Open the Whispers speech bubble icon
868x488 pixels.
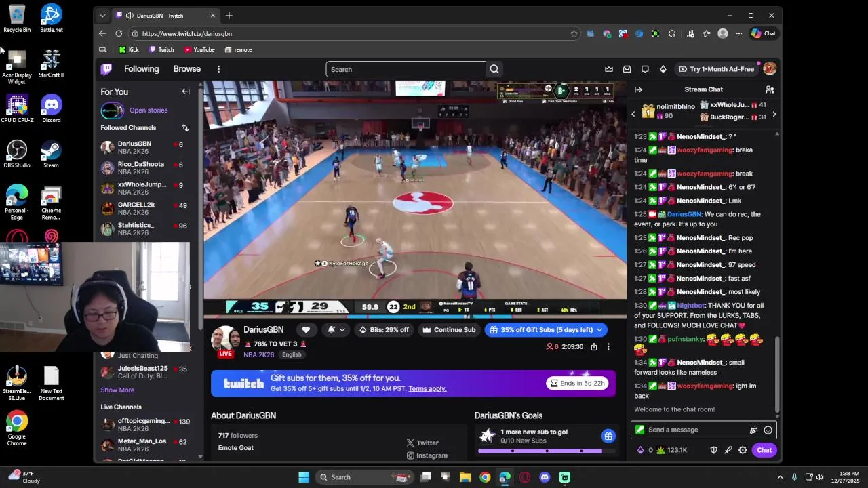click(645, 69)
